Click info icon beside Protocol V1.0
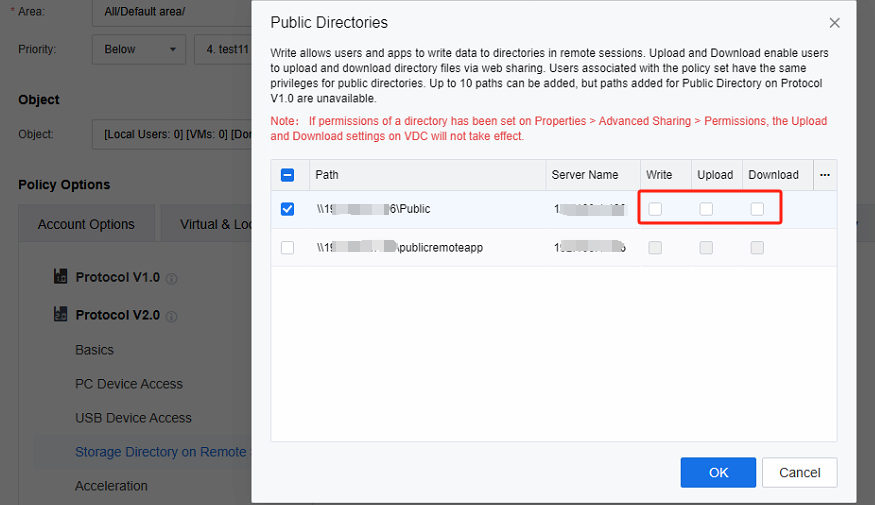The height and width of the screenshot is (505, 875). coord(171,278)
